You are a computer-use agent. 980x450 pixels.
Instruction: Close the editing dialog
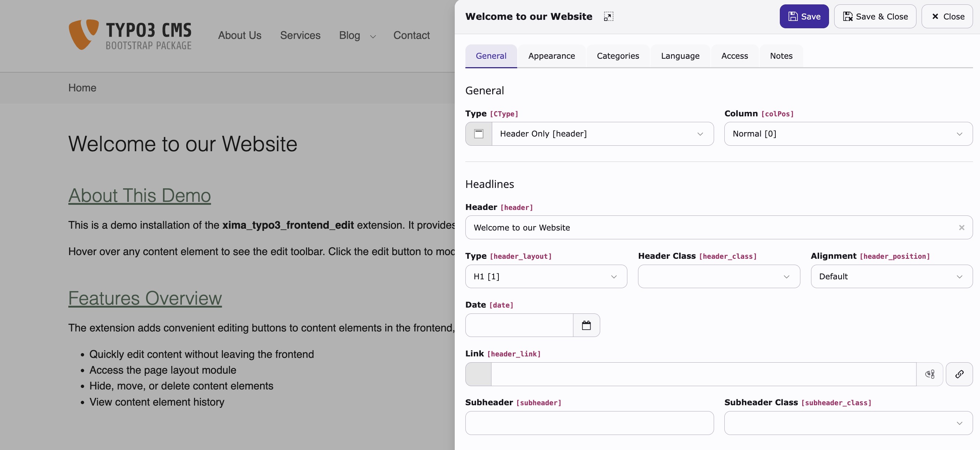point(948,17)
